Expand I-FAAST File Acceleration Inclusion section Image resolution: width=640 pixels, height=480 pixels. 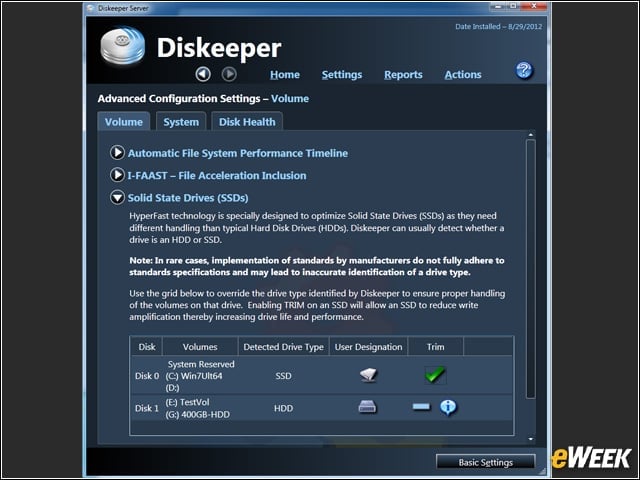tap(117, 175)
